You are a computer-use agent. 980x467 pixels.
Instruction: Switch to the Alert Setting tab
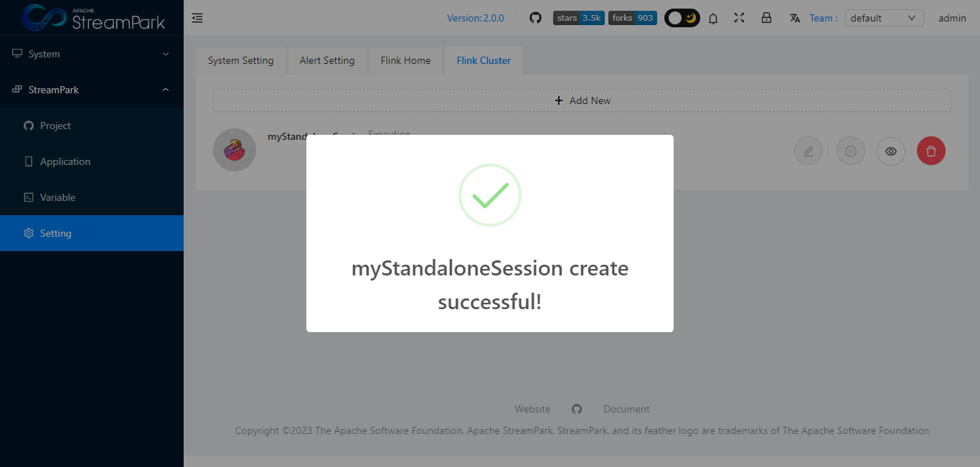(327, 60)
